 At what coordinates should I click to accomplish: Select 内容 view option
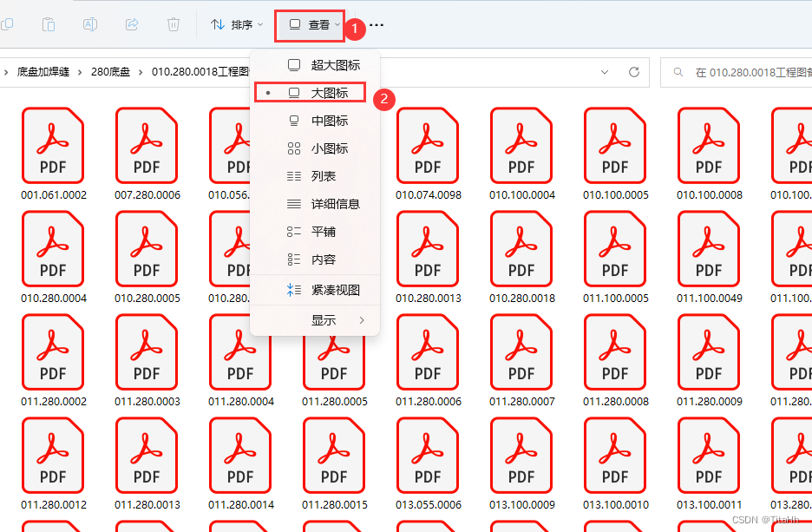tap(315, 259)
